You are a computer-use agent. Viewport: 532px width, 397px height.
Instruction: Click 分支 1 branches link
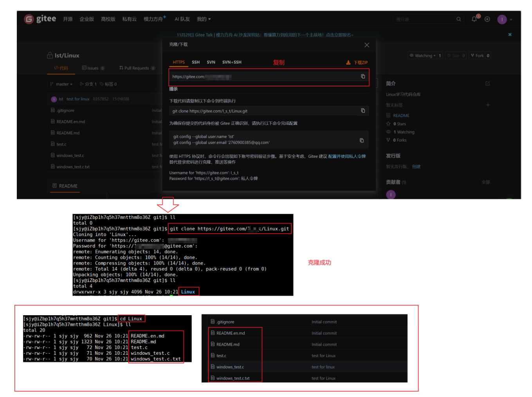tap(88, 84)
